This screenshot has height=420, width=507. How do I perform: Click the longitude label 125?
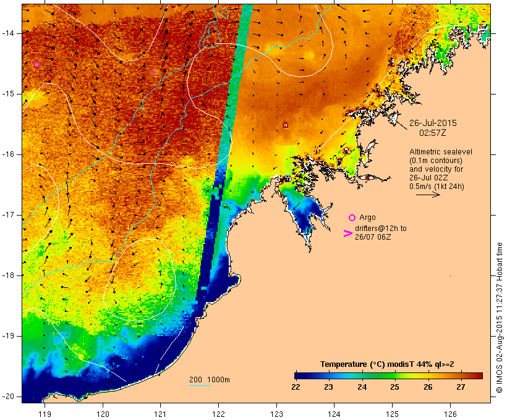(392, 414)
